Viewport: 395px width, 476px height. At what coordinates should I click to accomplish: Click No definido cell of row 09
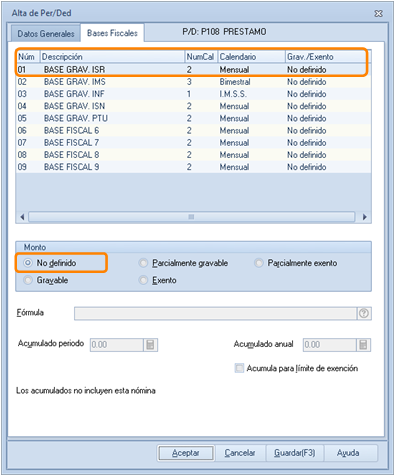[307, 167]
